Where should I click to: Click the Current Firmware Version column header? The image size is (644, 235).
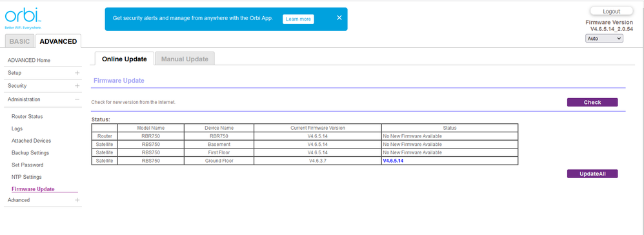[317, 128]
